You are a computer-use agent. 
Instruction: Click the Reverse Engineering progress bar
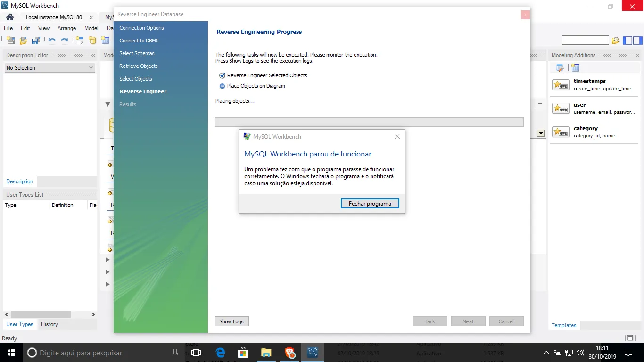click(x=369, y=122)
